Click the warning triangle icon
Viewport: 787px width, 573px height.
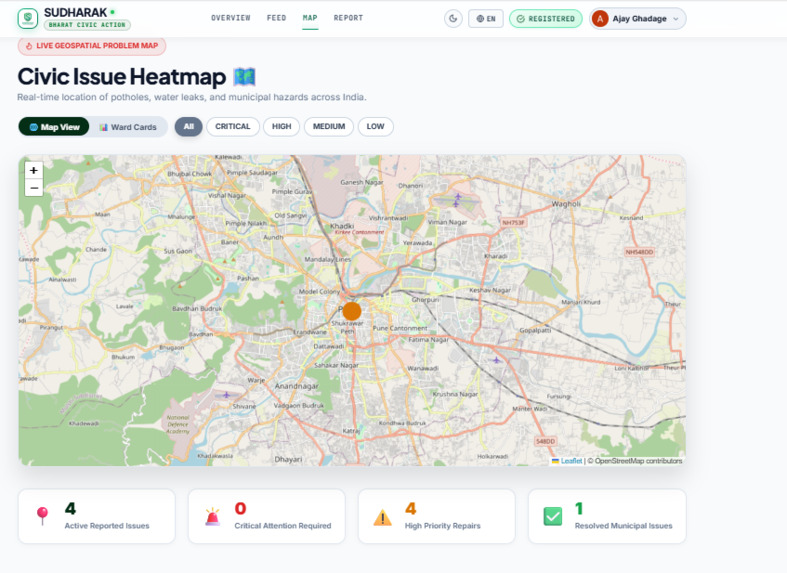(x=382, y=517)
